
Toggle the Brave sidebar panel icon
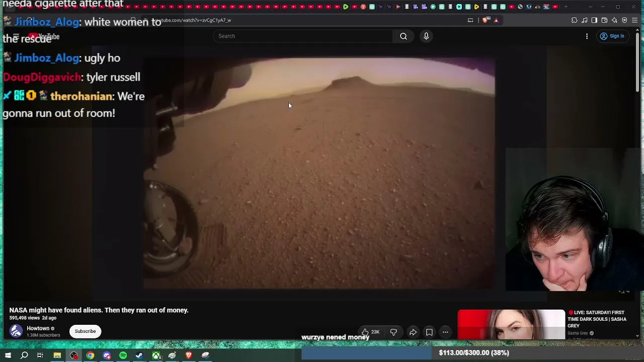(594, 20)
